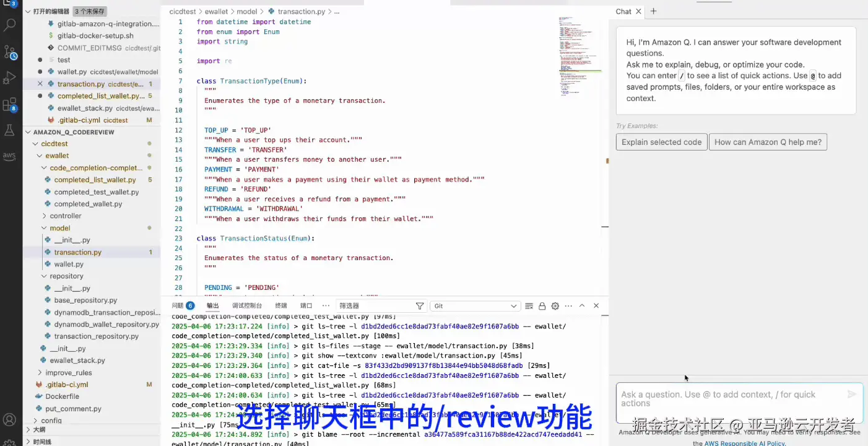Open the AWS Toolkit view

pos(10,155)
